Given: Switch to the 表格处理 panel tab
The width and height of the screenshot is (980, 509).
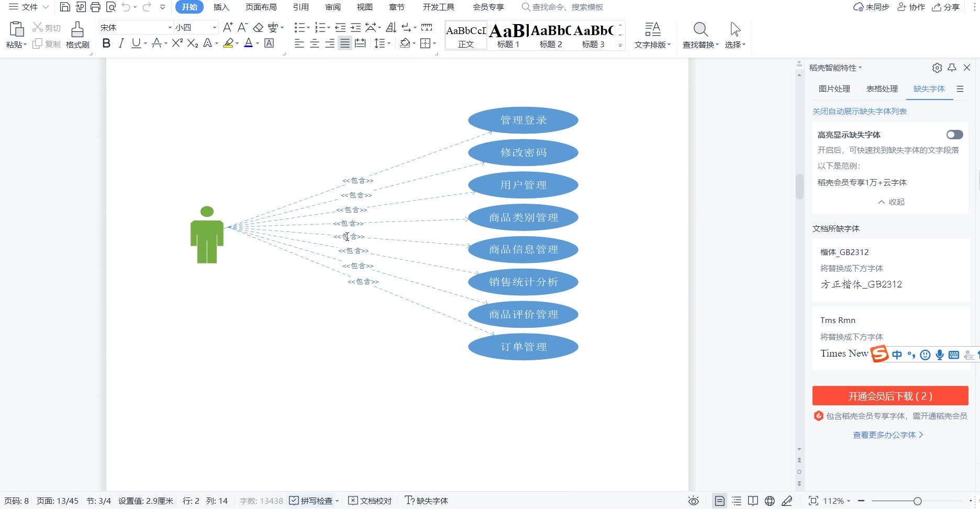Looking at the screenshot, I should point(882,89).
